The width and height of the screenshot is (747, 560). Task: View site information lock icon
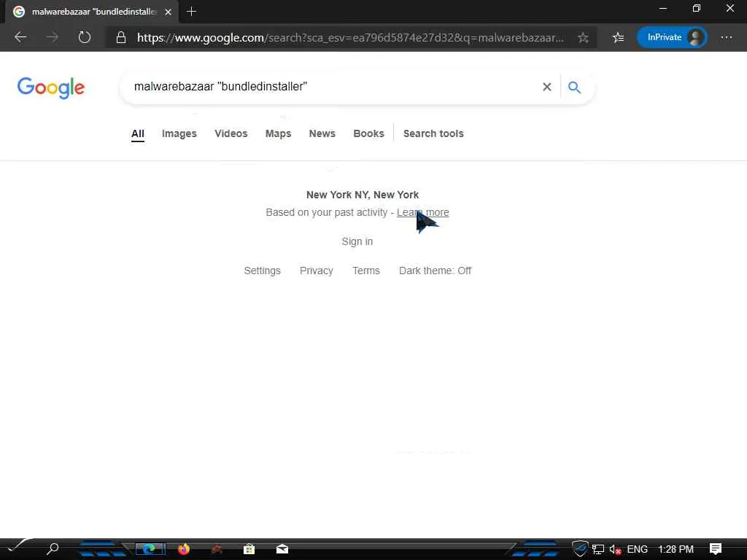121,38
